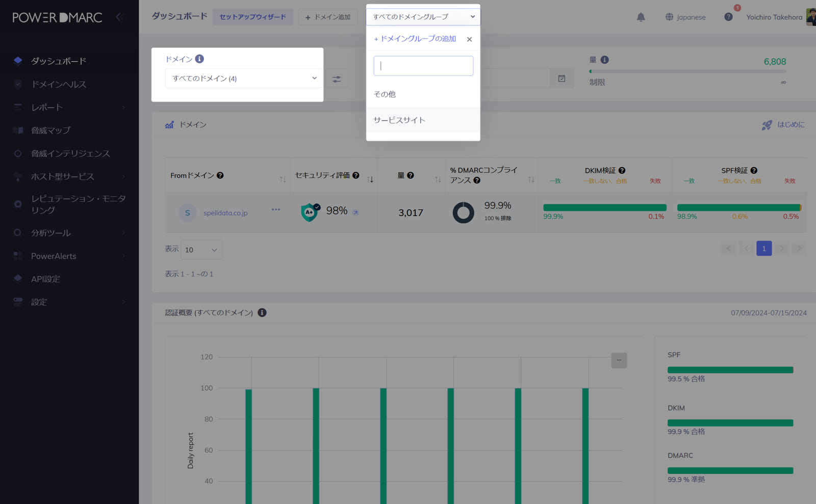Click the info icon beside 認証概要
Screen dimensions: 816x504
click(262, 312)
